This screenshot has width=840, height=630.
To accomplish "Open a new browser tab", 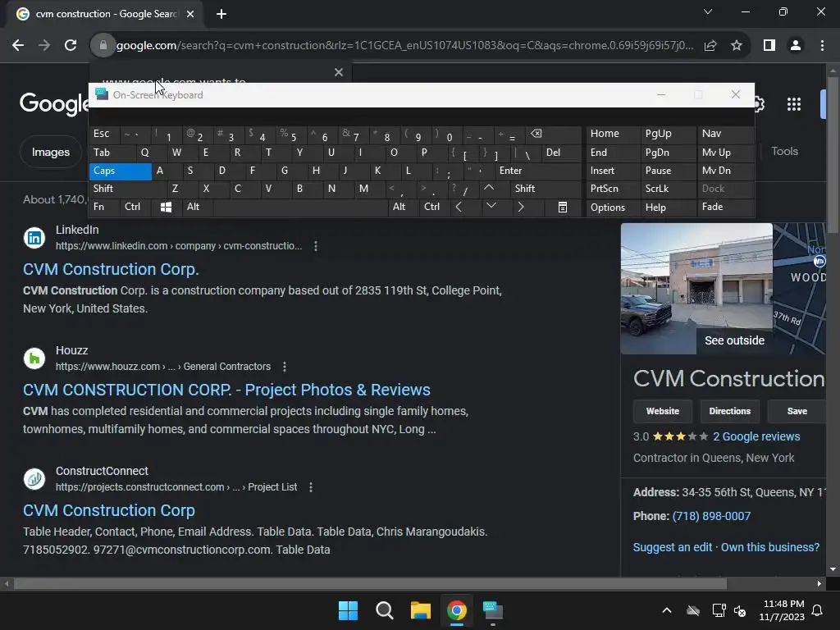I will [x=221, y=14].
